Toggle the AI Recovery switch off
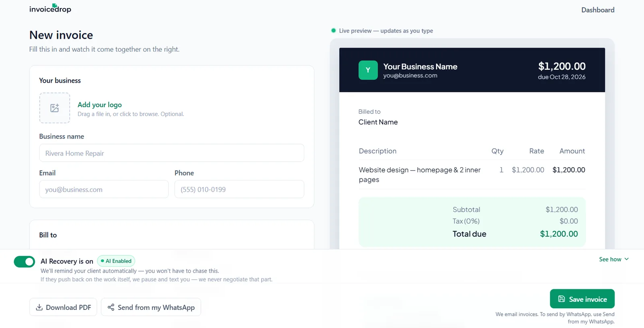The image size is (644, 328). (x=25, y=262)
